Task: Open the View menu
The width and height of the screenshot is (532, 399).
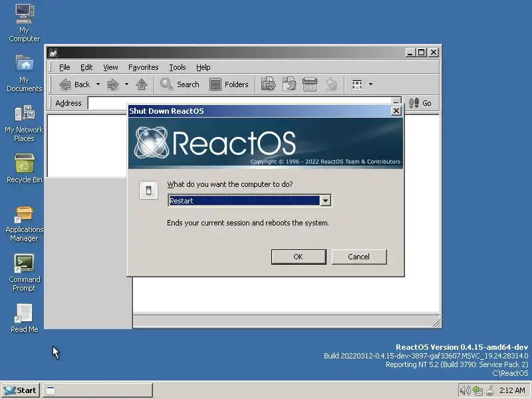Action: [x=110, y=67]
